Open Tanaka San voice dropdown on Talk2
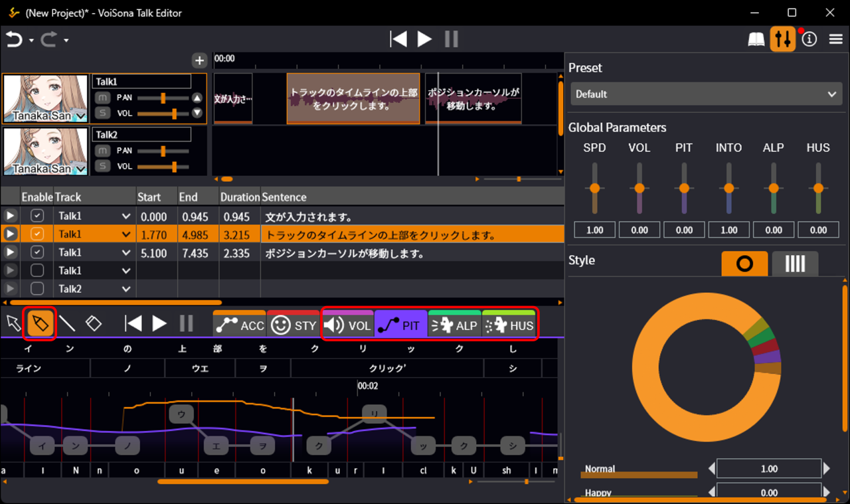The image size is (850, 504). [x=81, y=169]
